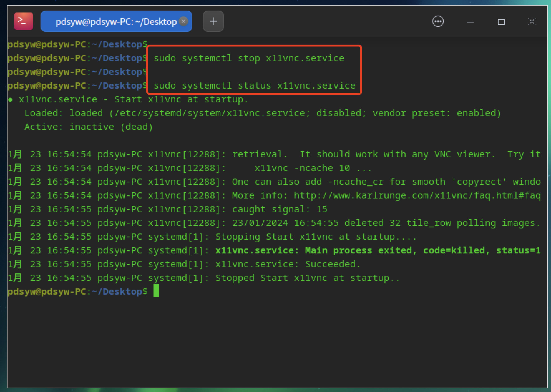551x392 pixels.
Task: Open a new terminal tab with plus
Action: pos(213,21)
